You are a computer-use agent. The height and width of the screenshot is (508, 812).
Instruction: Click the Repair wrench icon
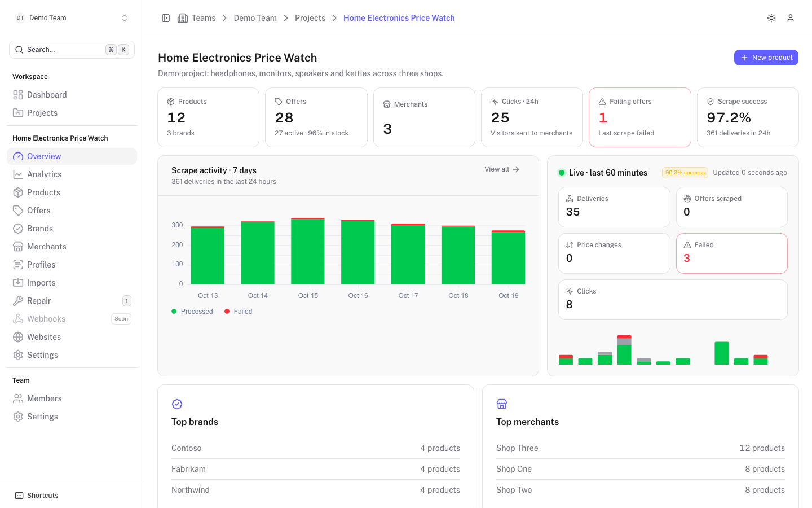click(x=18, y=301)
